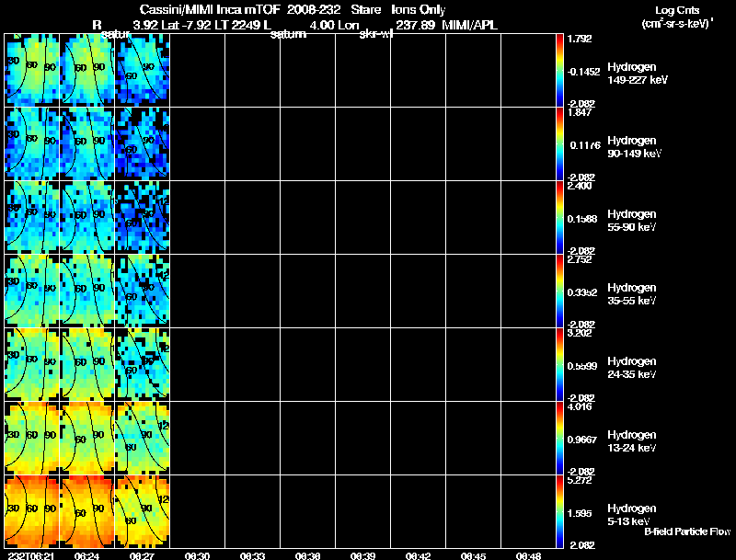Click the first 149-227 keV hydrogen image panel

pyautogui.click(x=32, y=69)
